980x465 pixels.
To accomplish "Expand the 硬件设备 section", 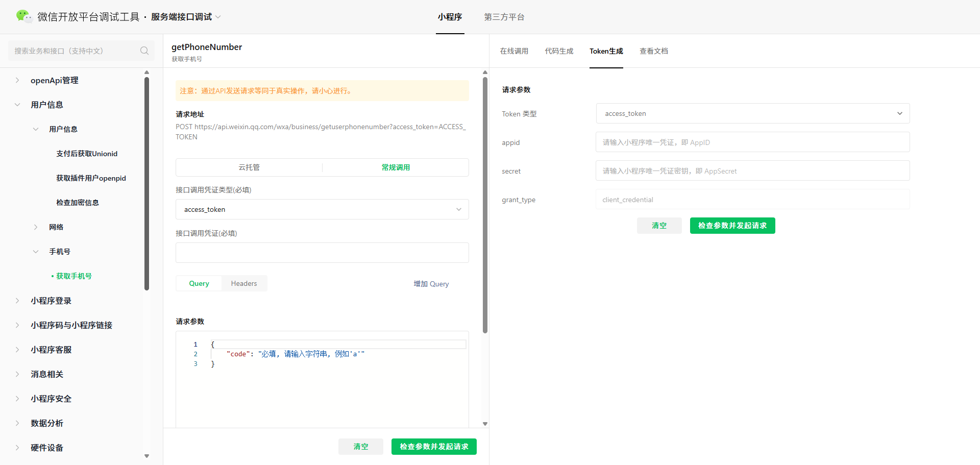I will tap(17, 448).
